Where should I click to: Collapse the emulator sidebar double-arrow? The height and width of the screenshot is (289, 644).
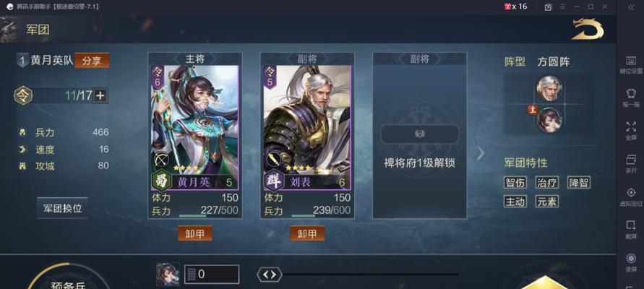[x=631, y=7]
